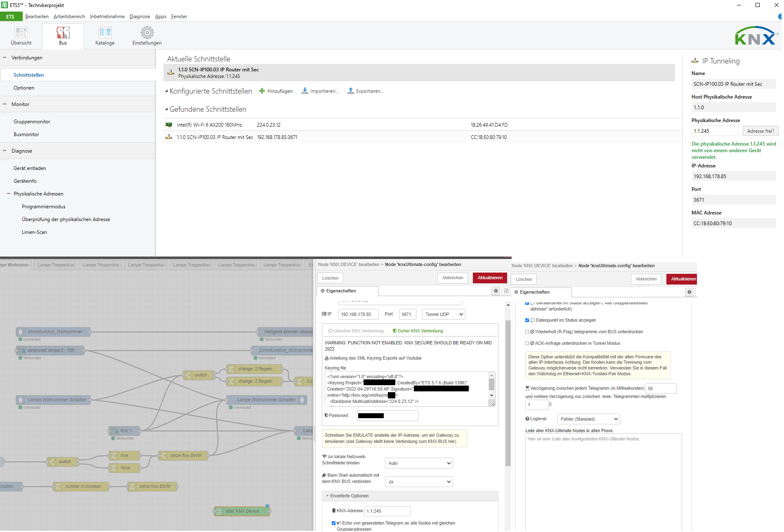This screenshot has width=784, height=532.
Task: Click Dimmfunktion_Wohnzimmer input node arrow icon
Action: (x=21, y=332)
